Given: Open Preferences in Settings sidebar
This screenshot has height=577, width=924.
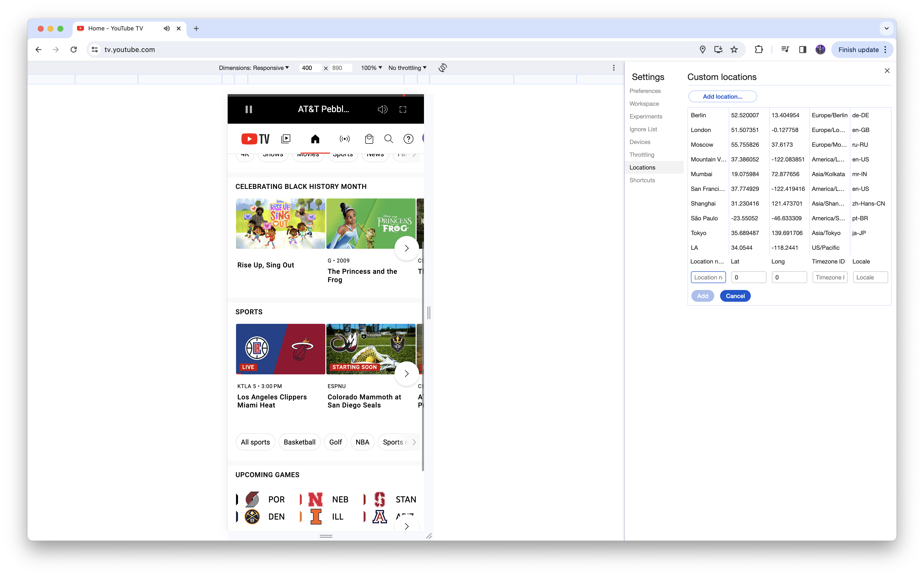Looking at the screenshot, I should [645, 91].
